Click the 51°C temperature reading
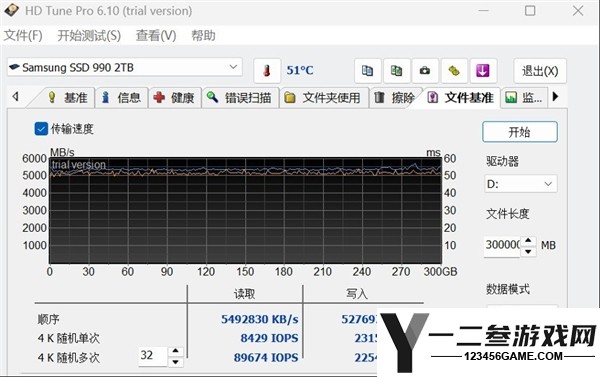 (300, 70)
